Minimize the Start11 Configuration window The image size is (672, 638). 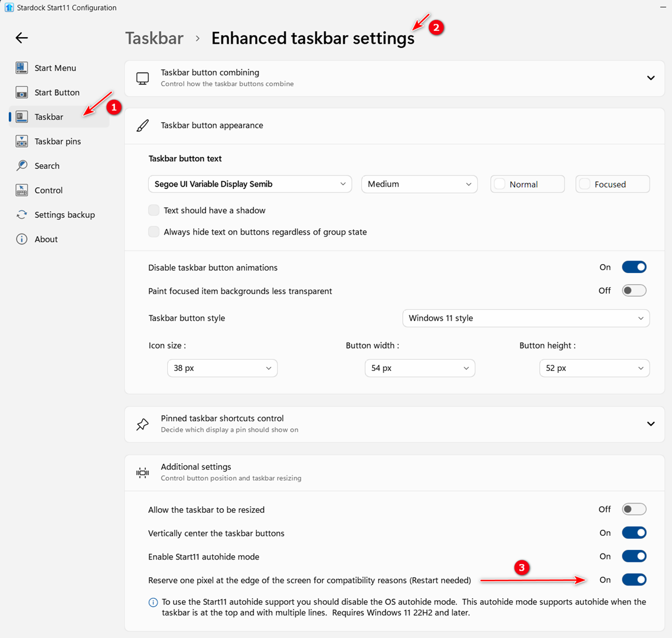(663, 7)
